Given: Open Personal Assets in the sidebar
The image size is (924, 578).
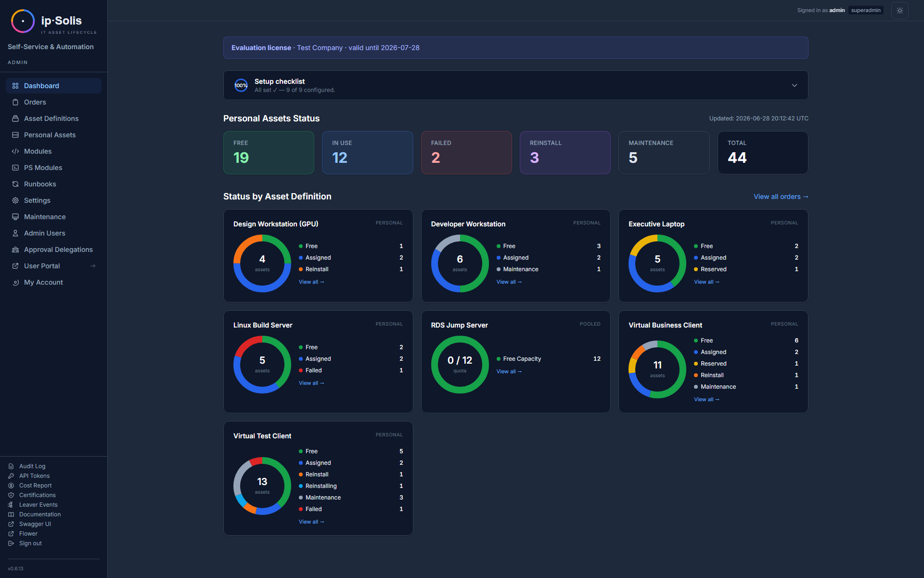Looking at the screenshot, I should tap(53, 135).
